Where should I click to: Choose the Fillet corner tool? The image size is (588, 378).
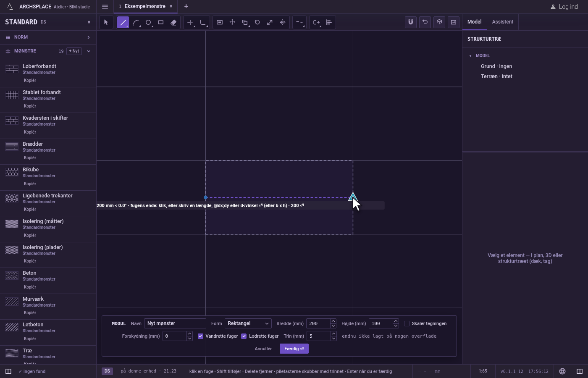point(203,22)
